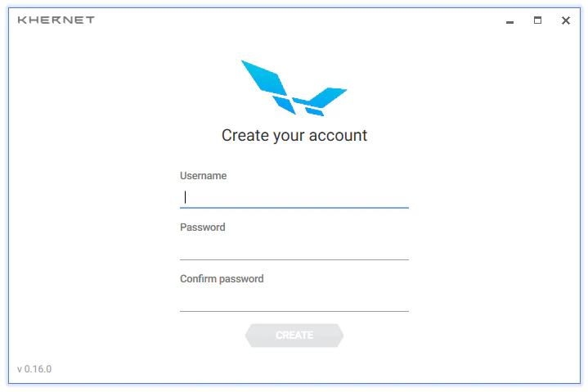Click the v 0.16.0 version text

[34, 369]
